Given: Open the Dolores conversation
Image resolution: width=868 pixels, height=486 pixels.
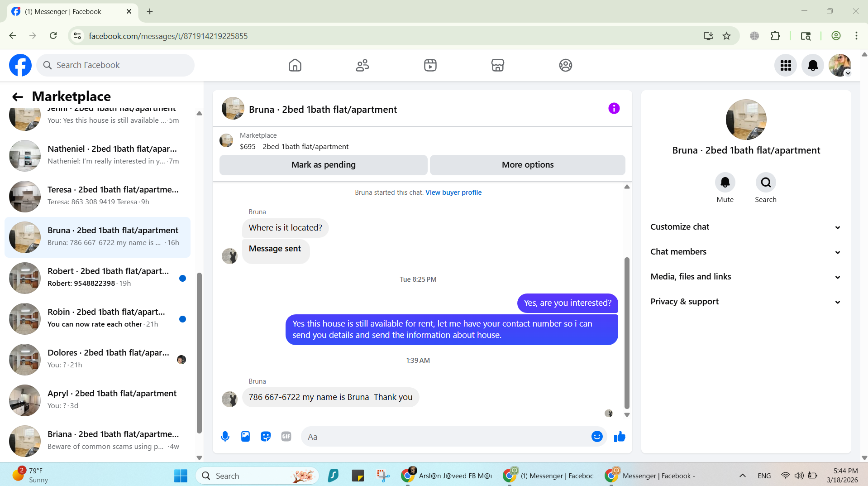Looking at the screenshot, I should (x=97, y=359).
